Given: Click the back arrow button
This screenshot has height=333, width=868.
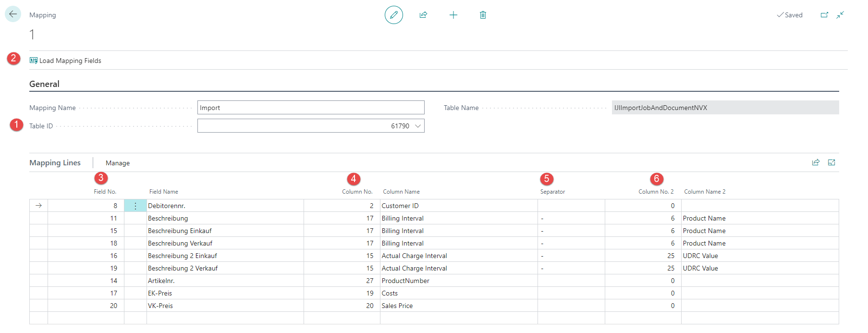Looking at the screenshot, I should (x=13, y=14).
